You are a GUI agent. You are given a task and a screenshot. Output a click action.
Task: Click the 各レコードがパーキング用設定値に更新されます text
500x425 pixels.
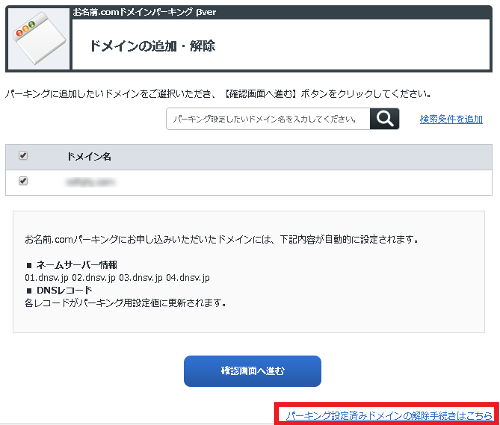coord(125,303)
